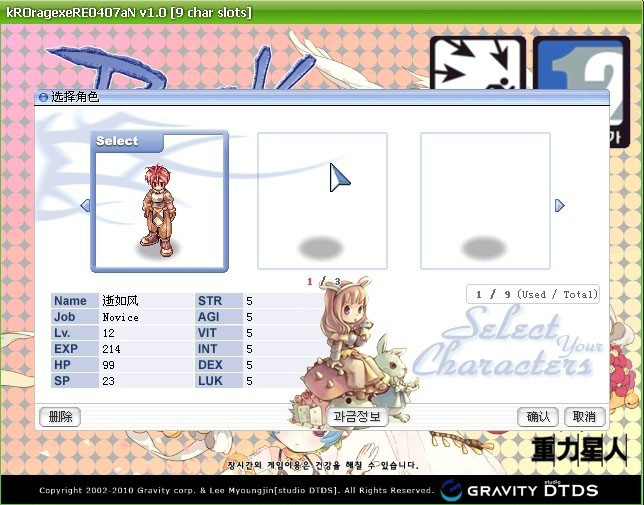The image size is (644, 505).
Task: Confirm selection with the 确认 button
Action: tap(537, 417)
